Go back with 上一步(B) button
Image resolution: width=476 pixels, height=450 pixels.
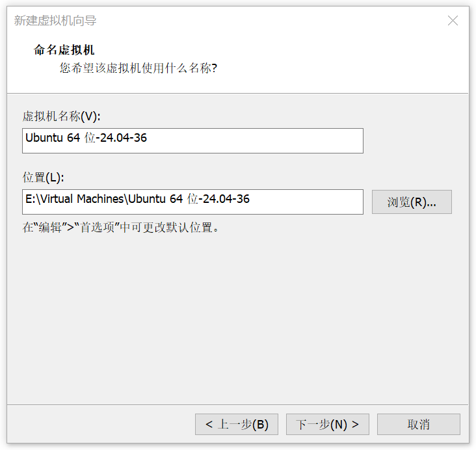point(237,424)
